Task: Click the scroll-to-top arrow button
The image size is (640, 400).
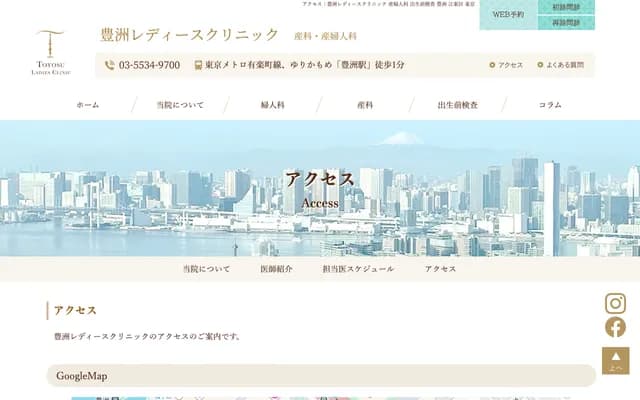Action: click(x=615, y=360)
